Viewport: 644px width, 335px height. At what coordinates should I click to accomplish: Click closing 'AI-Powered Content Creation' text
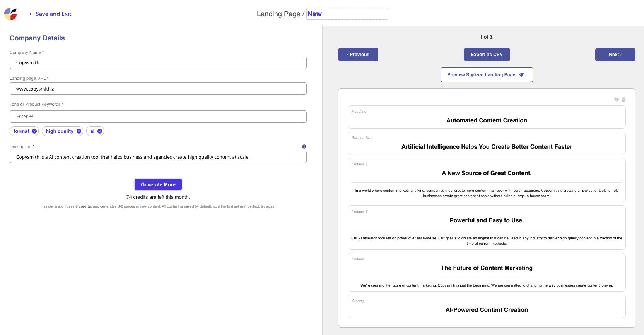pos(487,310)
